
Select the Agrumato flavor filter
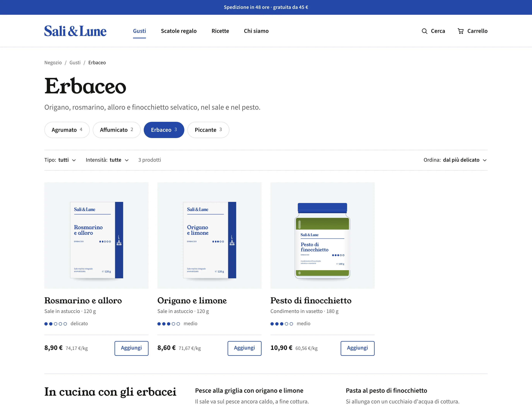point(67,130)
